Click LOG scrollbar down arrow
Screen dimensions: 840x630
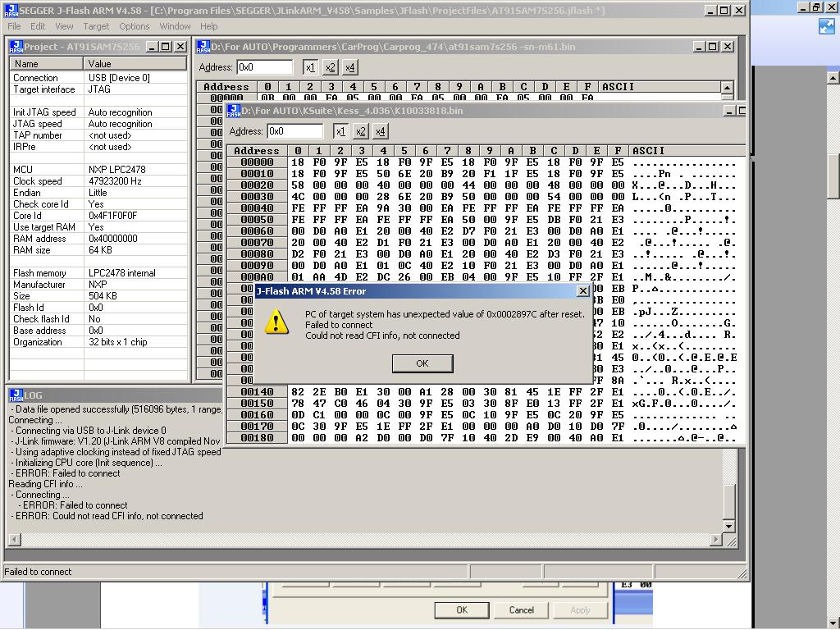tap(728, 527)
